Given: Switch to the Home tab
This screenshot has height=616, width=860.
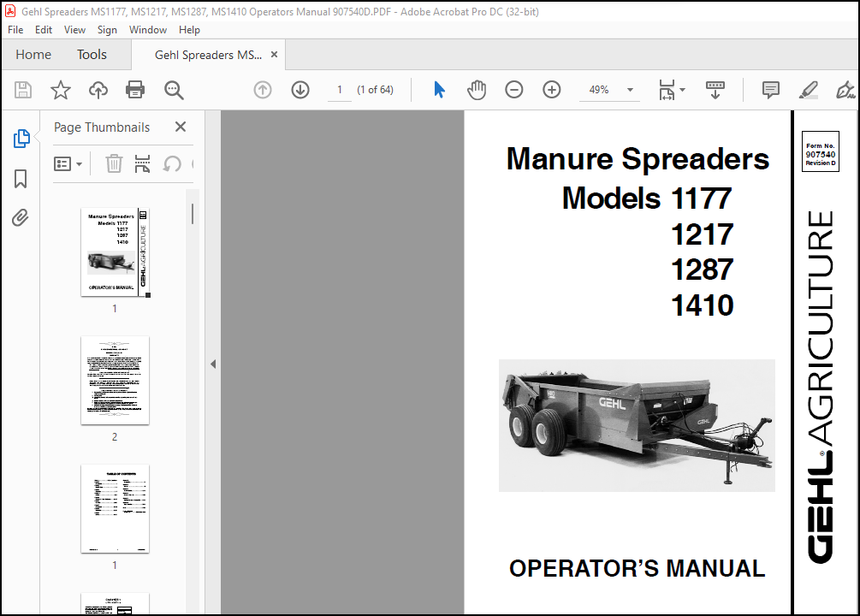Looking at the screenshot, I should 33,54.
